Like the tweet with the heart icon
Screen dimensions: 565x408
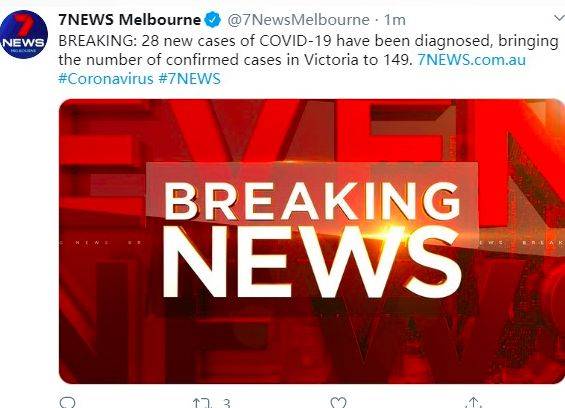coord(338,403)
